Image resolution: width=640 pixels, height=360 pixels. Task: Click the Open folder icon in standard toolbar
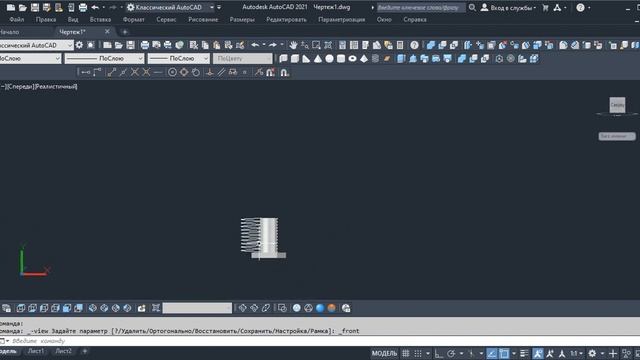pos(119,45)
